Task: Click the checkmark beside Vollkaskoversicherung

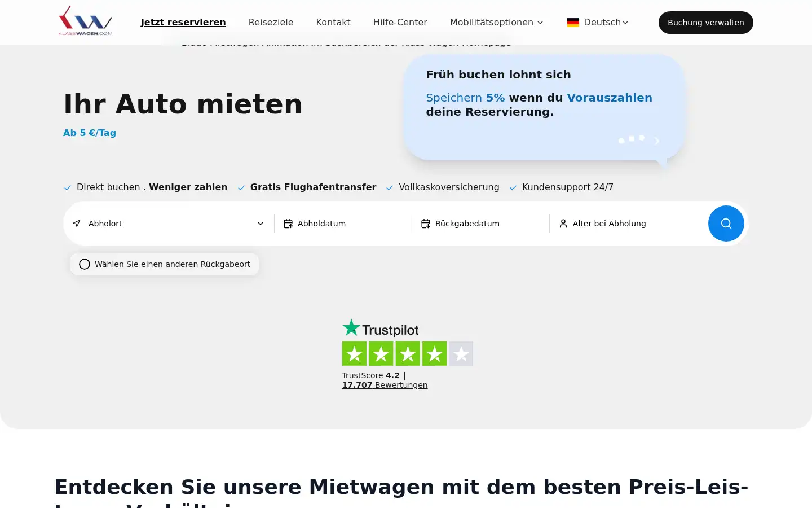Action: [390, 188]
